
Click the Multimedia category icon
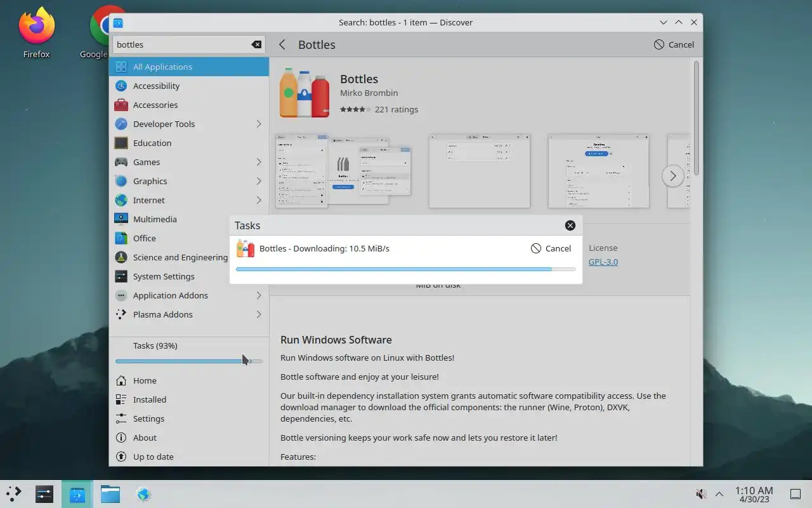tap(121, 219)
